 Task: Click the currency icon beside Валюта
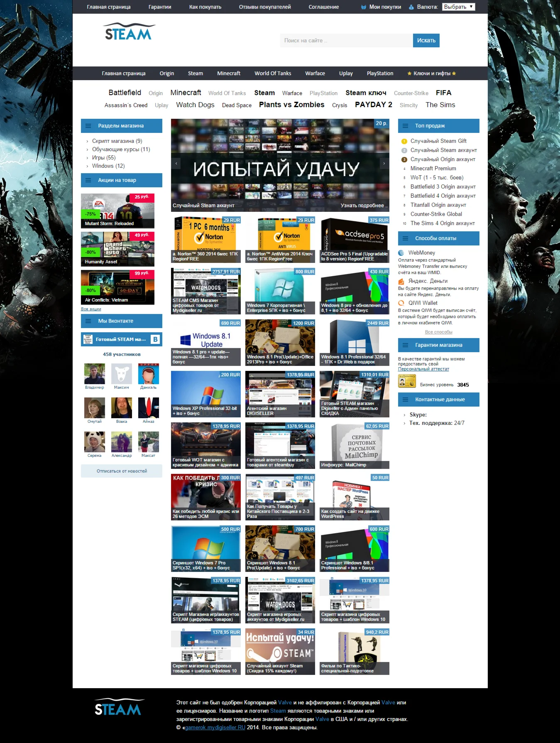pyautogui.click(x=411, y=7)
